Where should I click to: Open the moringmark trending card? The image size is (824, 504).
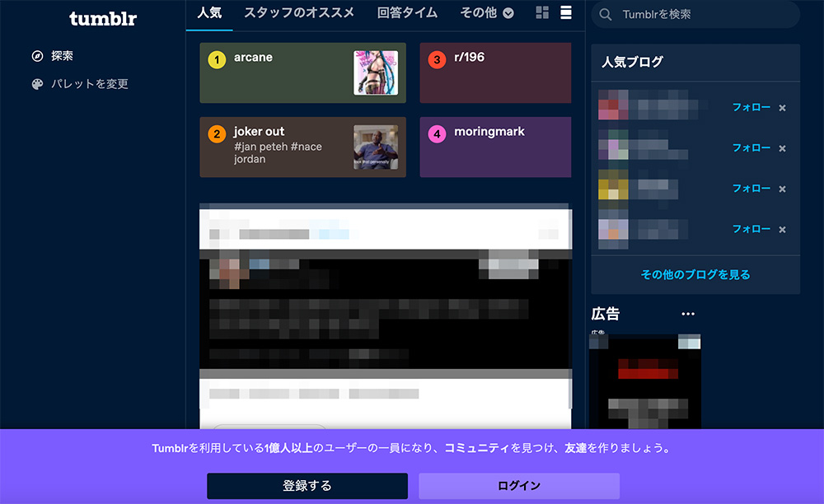click(x=495, y=147)
